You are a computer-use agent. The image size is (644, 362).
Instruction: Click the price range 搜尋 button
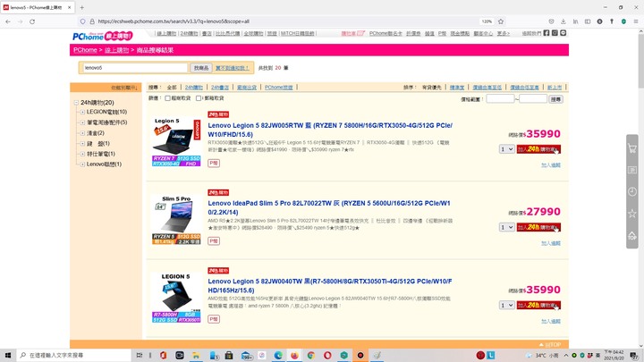[555, 99]
